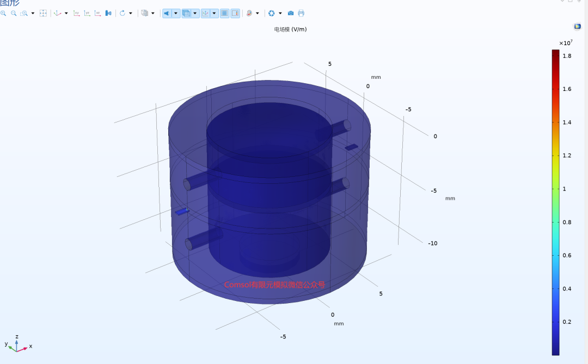Click the plot title '电场模 (V/m)'
The image size is (588, 364).
click(x=290, y=29)
